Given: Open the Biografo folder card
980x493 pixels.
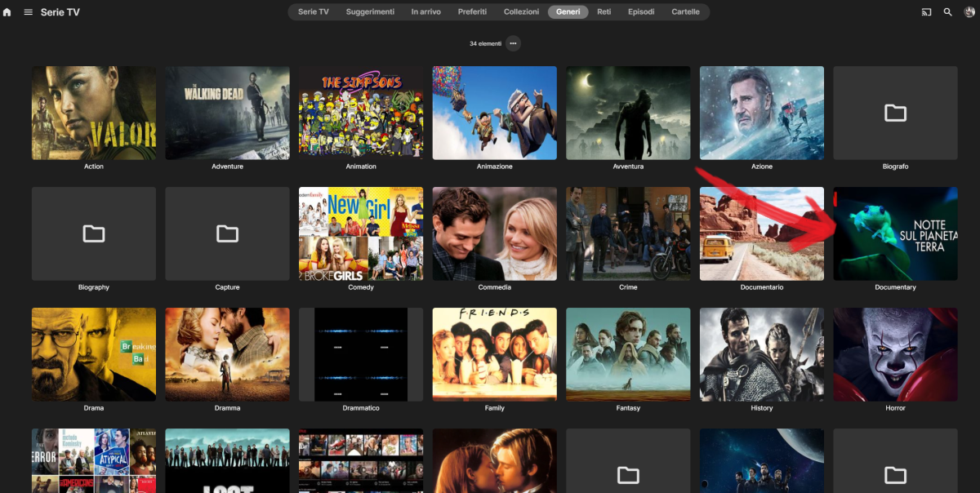Looking at the screenshot, I should (896, 113).
